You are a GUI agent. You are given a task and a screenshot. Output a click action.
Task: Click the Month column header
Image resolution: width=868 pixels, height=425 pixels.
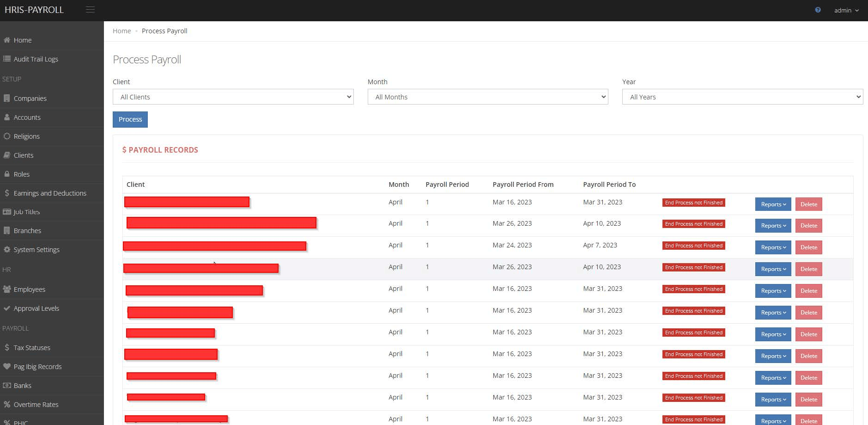(x=399, y=185)
